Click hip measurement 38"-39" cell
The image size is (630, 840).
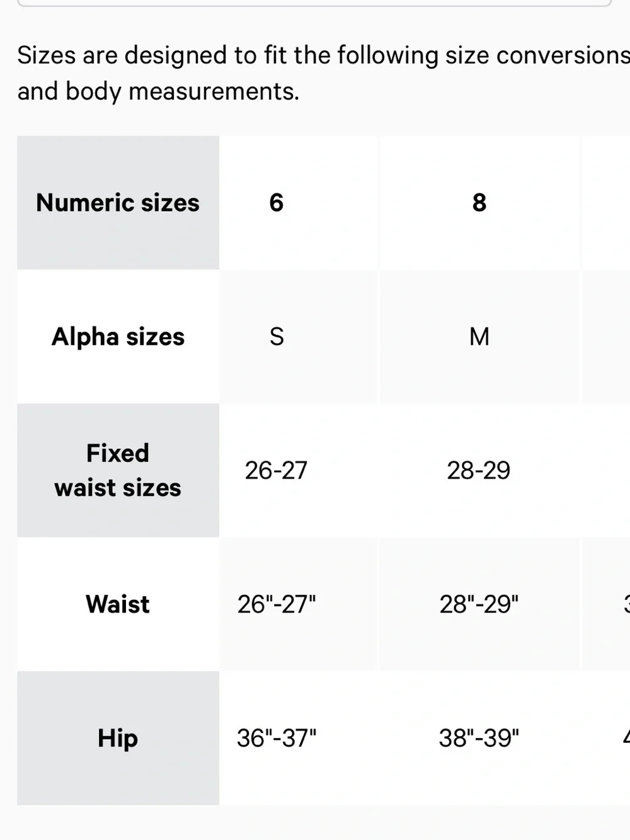pos(480,738)
